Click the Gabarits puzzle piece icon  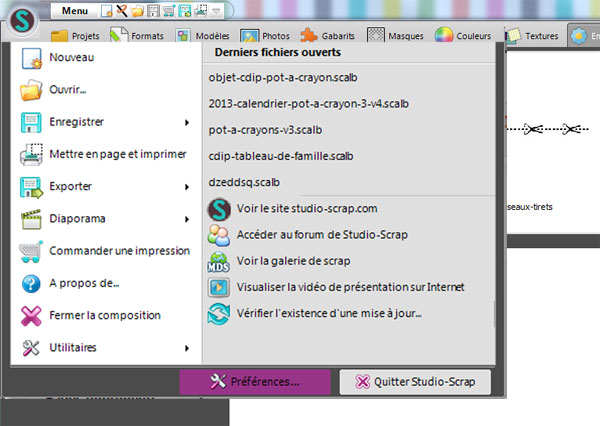(x=309, y=35)
